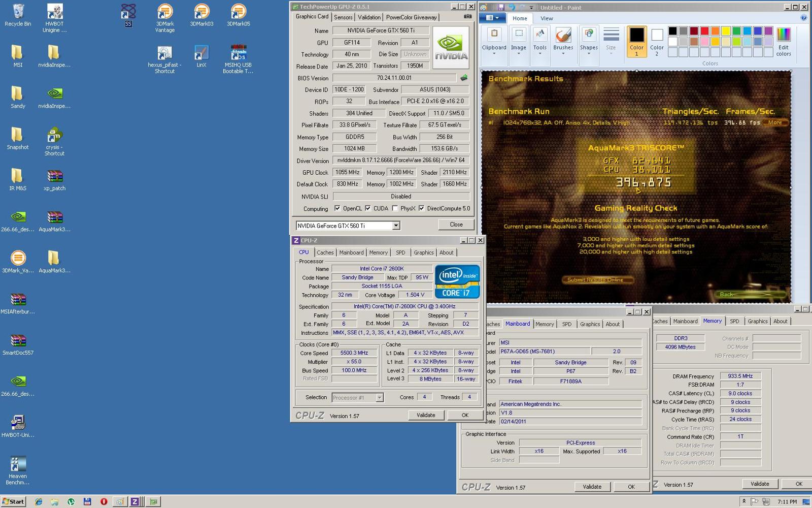Select the Color 1 swatch

point(636,41)
